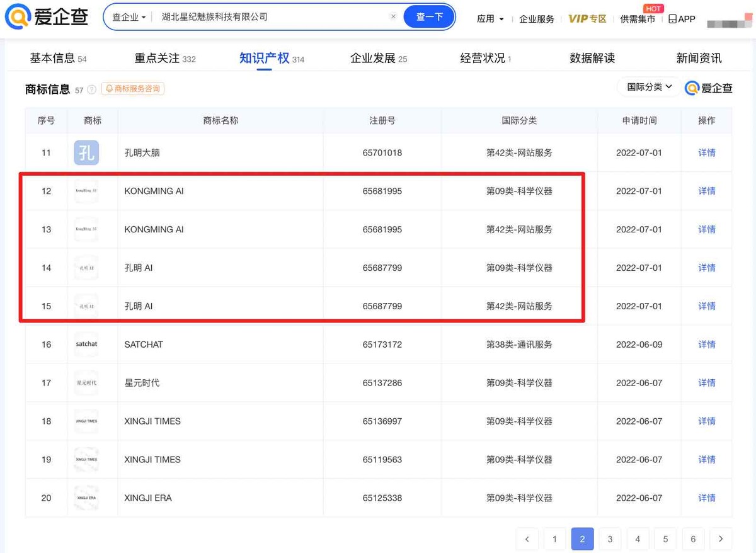Screen dimensions: 756x553
Task: Select the 知识产权 tab
Action: coord(272,59)
